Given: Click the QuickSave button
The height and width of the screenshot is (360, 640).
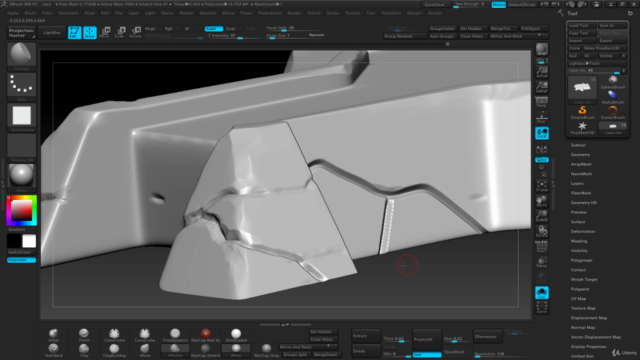Looking at the screenshot, I should click(434, 4).
